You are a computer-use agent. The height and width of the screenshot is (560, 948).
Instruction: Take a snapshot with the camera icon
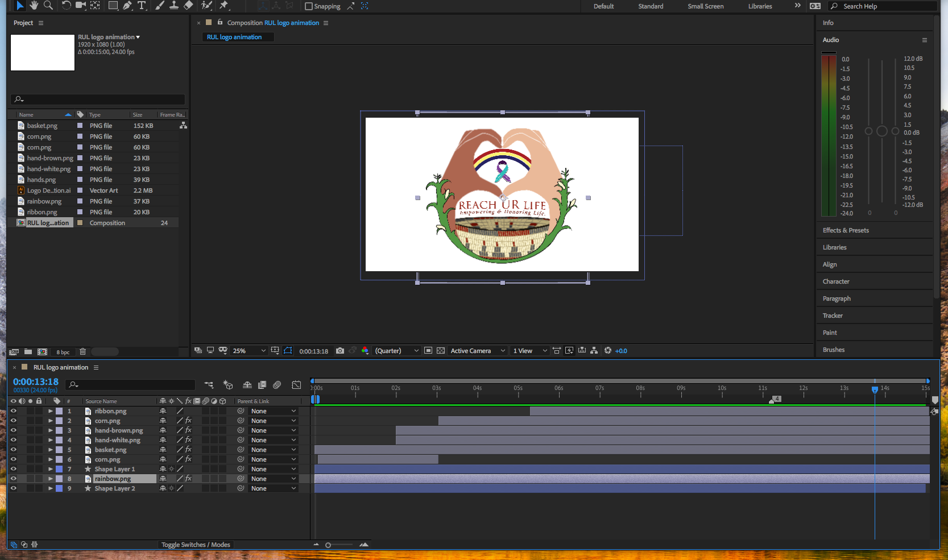pos(340,351)
